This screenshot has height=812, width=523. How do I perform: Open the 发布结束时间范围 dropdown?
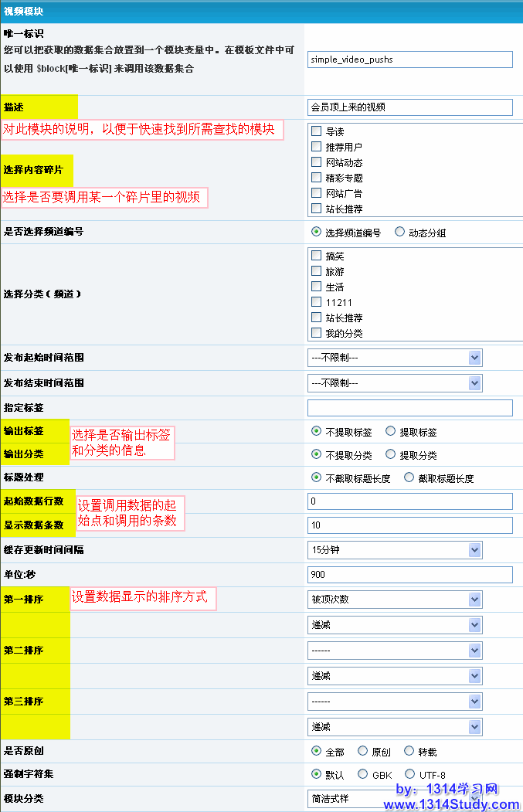click(x=395, y=382)
